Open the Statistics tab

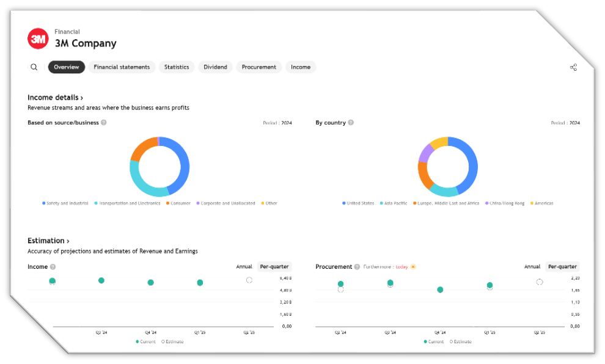(x=177, y=67)
